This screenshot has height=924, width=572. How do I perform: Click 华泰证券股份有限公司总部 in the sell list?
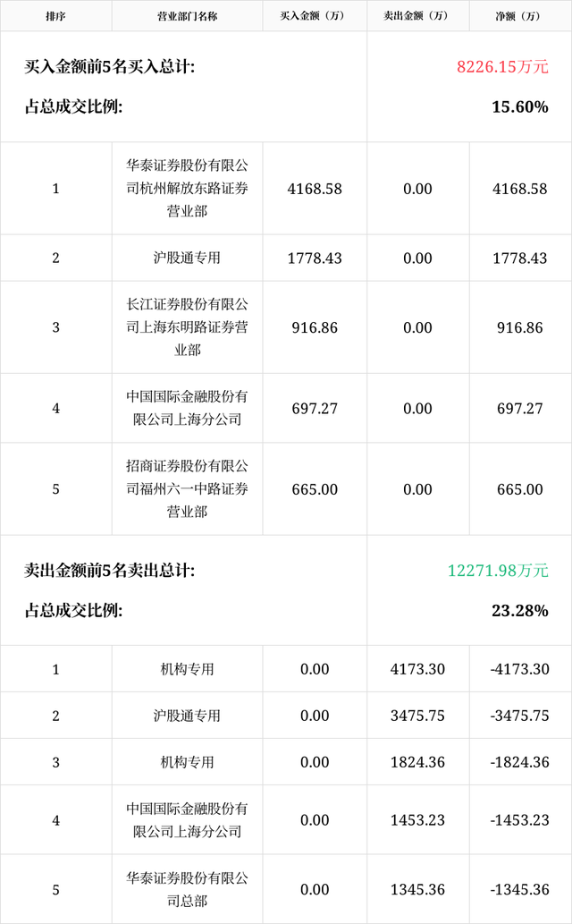187,889
